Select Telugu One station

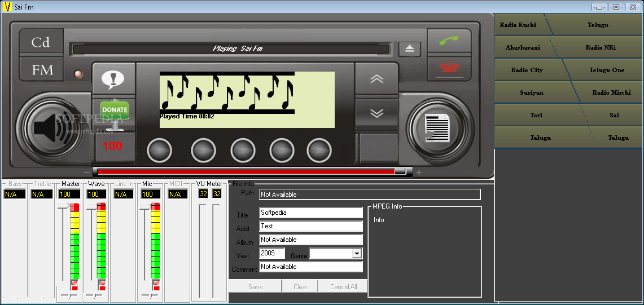pos(607,70)
